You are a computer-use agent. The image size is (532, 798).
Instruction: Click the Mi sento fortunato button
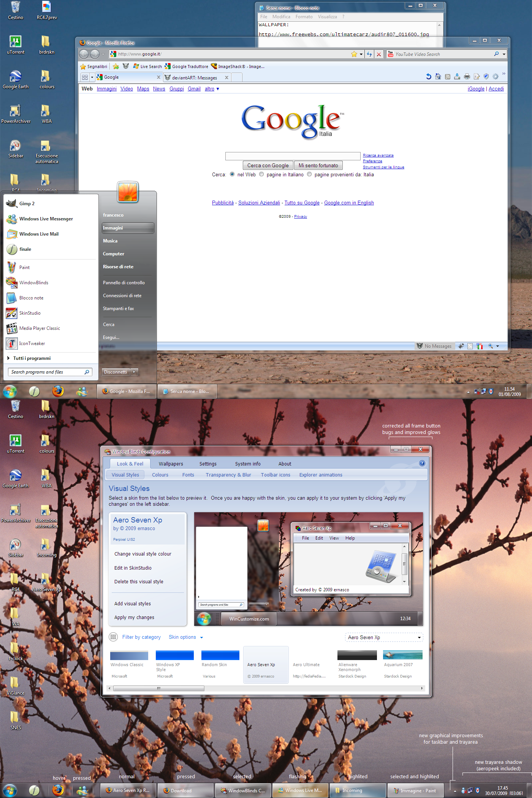(318, 165)
